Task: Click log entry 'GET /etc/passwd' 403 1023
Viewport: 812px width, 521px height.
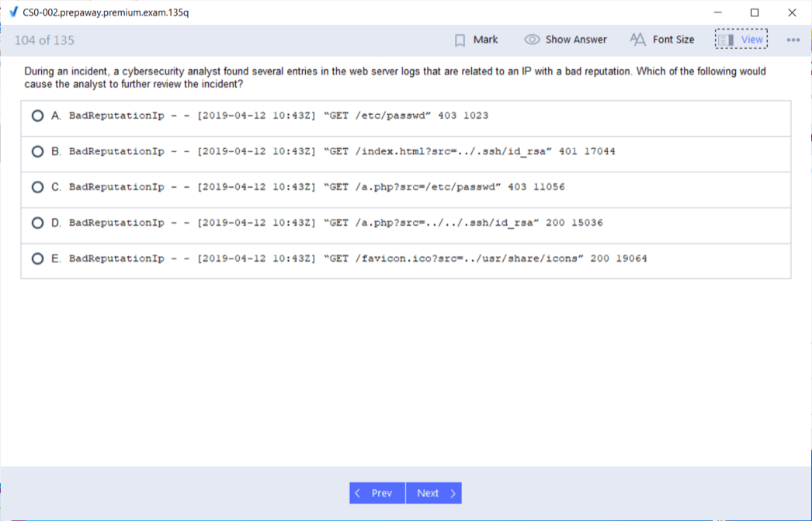Action: pos(279,116)
